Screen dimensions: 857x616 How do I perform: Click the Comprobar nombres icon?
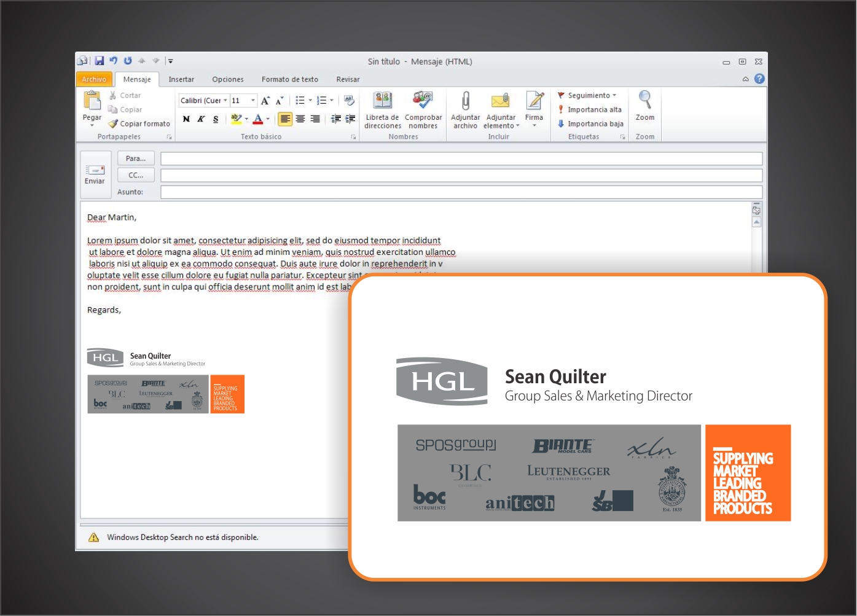pos(423,101)
